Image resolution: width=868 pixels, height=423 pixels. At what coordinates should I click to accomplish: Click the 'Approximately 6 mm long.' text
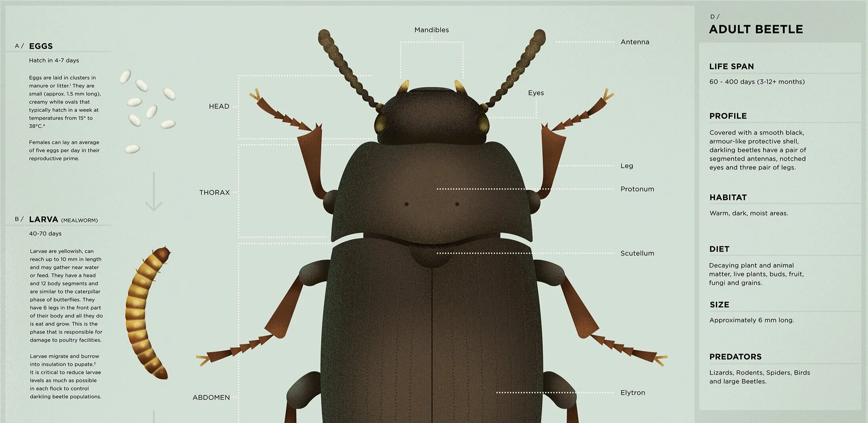click(x=752, y=320)
